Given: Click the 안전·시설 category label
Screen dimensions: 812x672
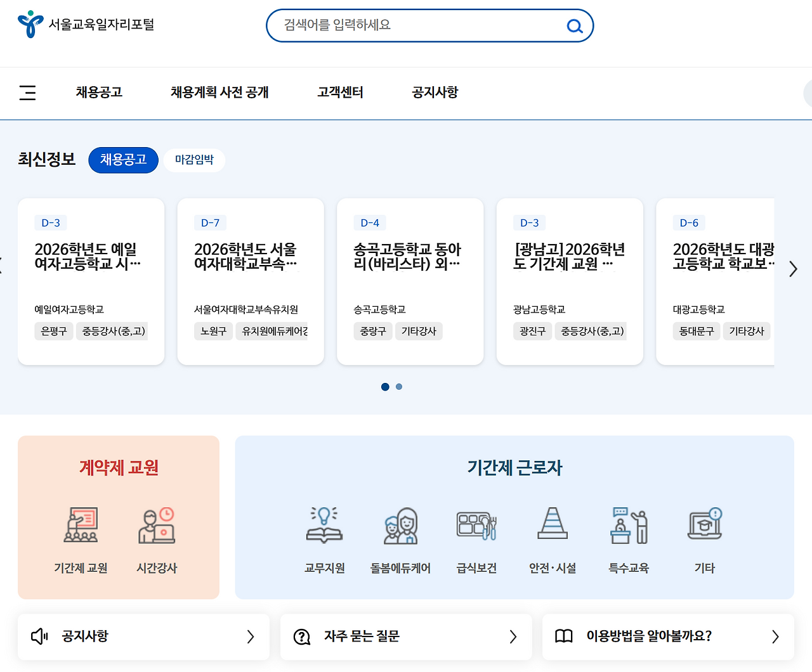Looking at the screenshot, I should click(x=553, y=568).
